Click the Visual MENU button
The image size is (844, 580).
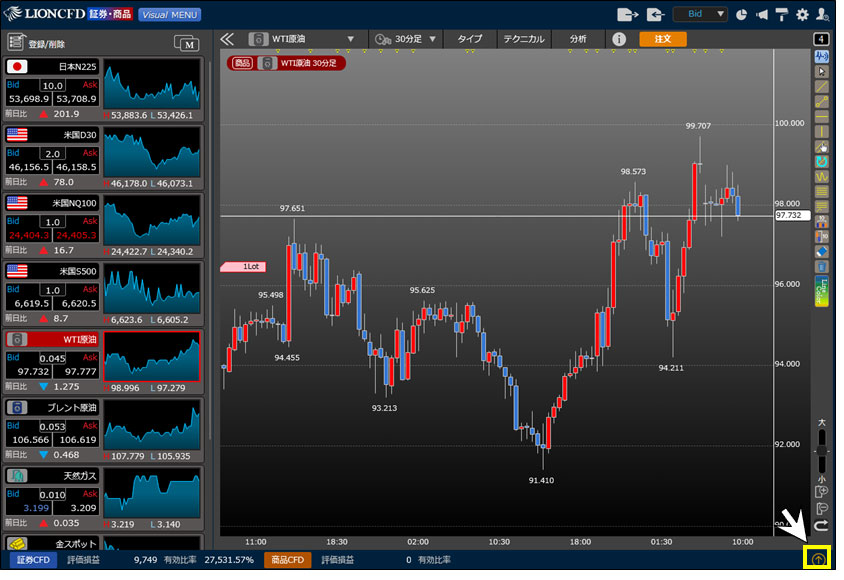tap(169, 15)
